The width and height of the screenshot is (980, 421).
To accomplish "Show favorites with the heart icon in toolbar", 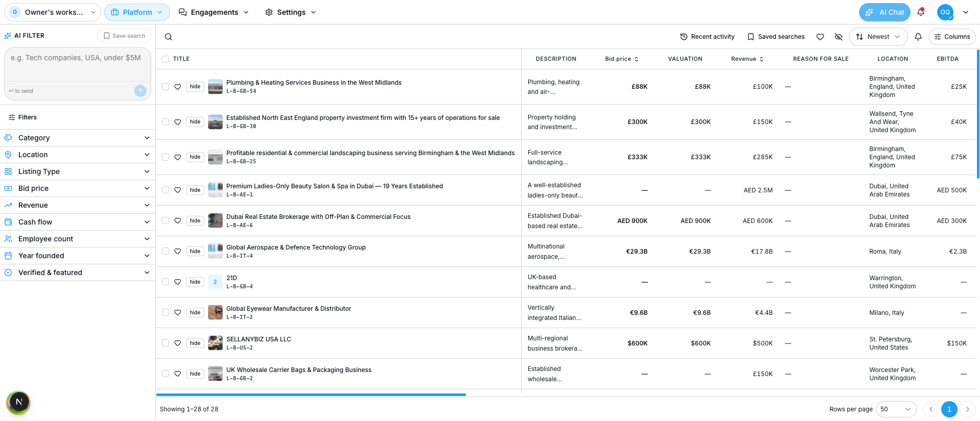I will pyautogui.click(x=820, y=37).
